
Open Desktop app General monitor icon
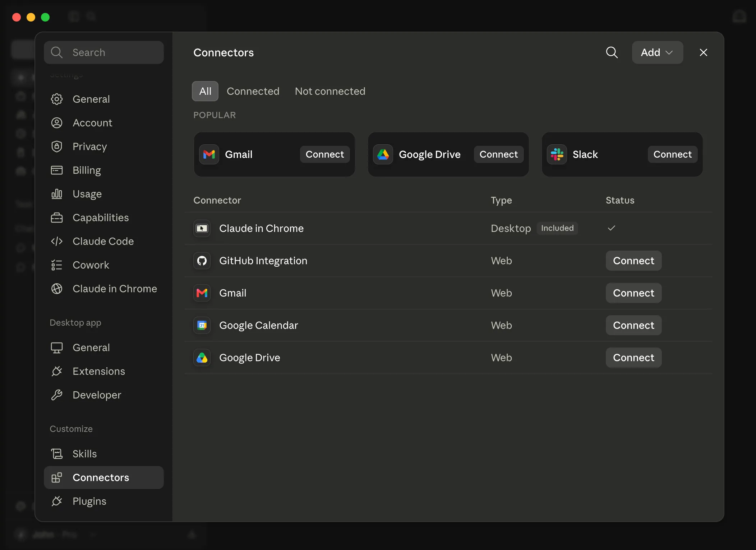point(57,348)
